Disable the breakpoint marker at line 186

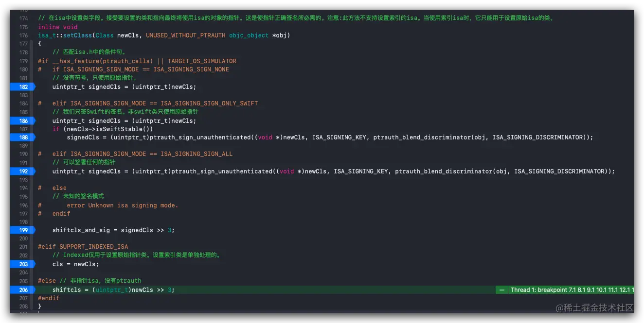(22, 121)
